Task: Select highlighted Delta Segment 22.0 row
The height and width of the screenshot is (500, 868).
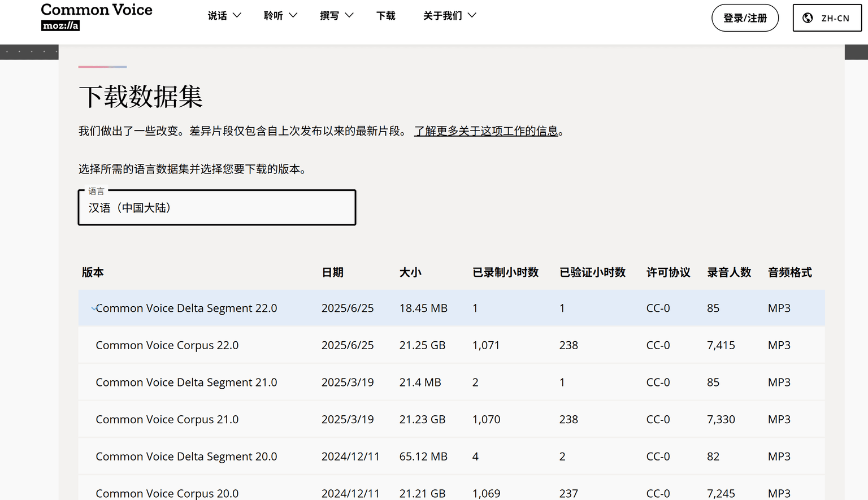Action: tap(452, 308)
